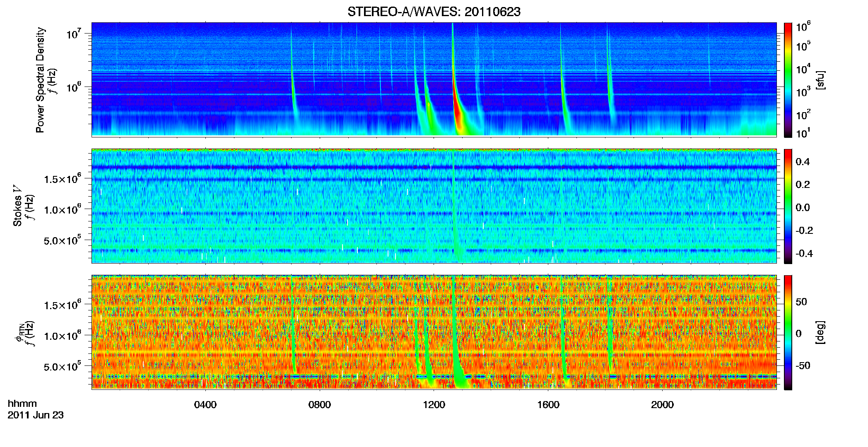The image size is (868, 447).
Task: Click the "2011 Jun 23" date label
Action: [36, 415]
